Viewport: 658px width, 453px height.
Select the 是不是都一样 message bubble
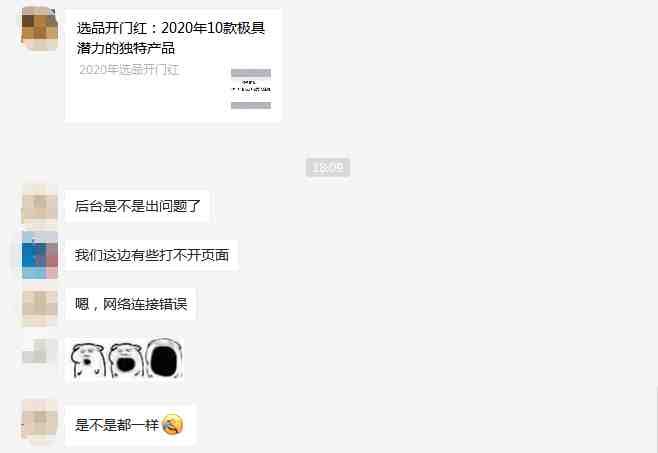click(131, 425)
